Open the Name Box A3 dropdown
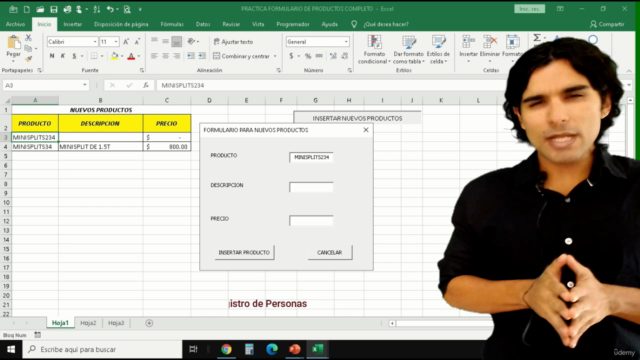640x360 pixels. 84,85
